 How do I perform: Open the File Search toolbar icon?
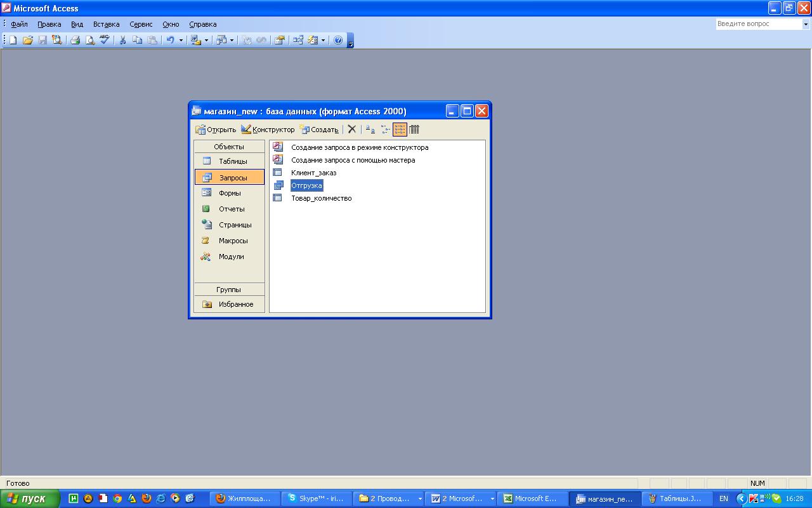pyautogui.click(x=57, y=40)
